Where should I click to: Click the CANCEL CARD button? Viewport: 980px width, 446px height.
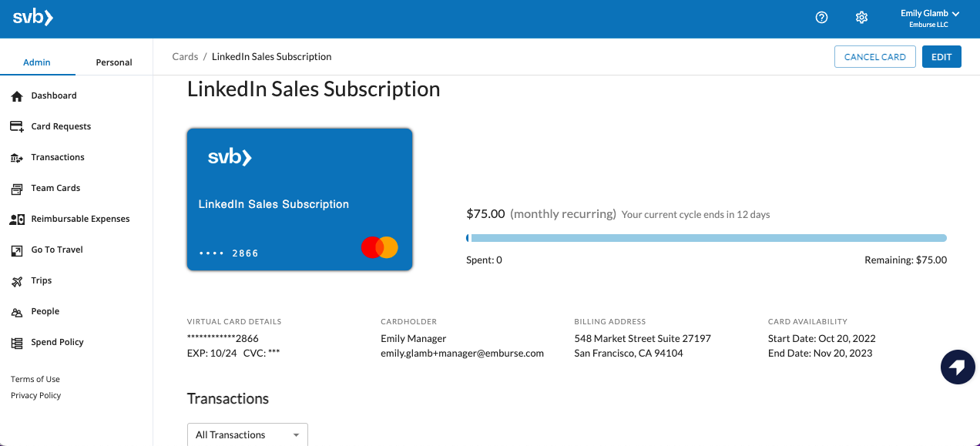(x=875, y=57)
